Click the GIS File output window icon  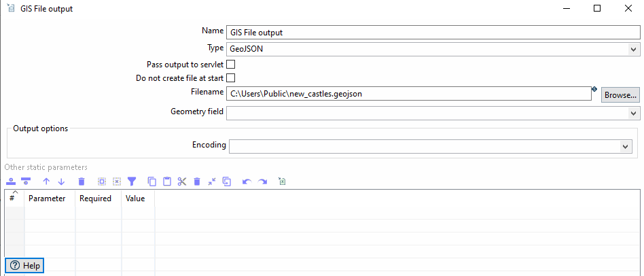point(11,7)
